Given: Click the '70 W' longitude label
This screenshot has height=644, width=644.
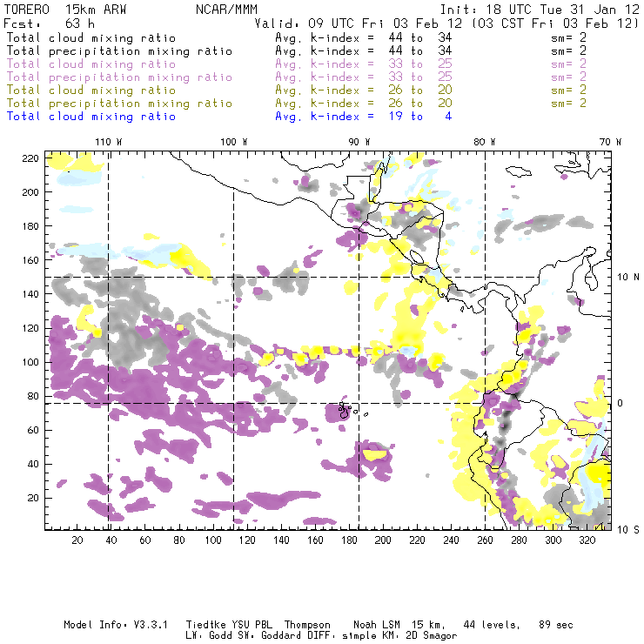Looking at the screenshot, I should tap(610, 142).
